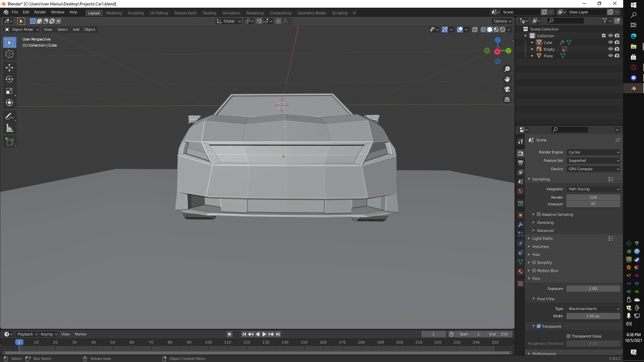Click the Modifier Properties wrench icon
Viewport: 644px width, 362px height.
pyautogui.click(x=521, y=224)
